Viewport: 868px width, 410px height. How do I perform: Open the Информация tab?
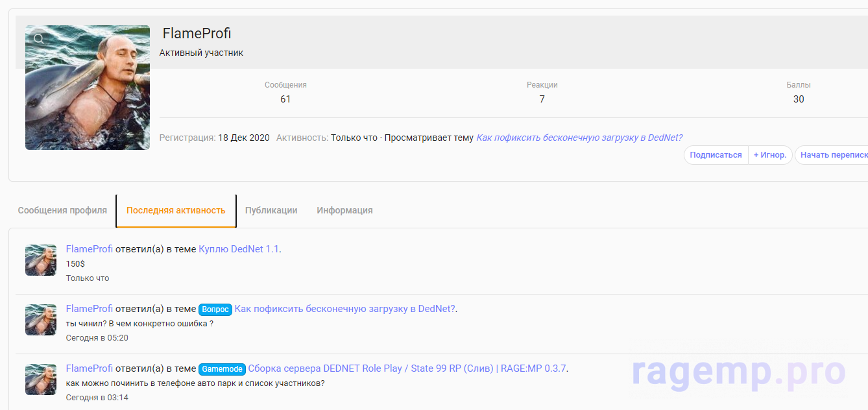pos(344,210)
